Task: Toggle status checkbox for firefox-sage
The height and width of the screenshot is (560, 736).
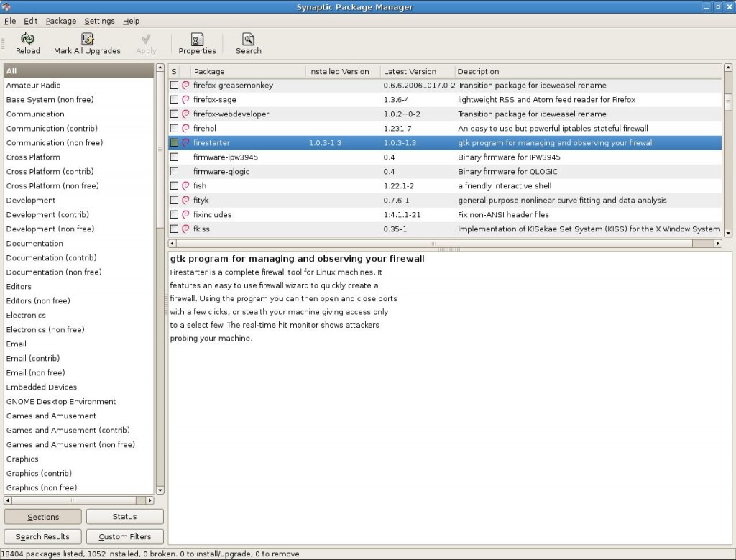Action: 174,99
